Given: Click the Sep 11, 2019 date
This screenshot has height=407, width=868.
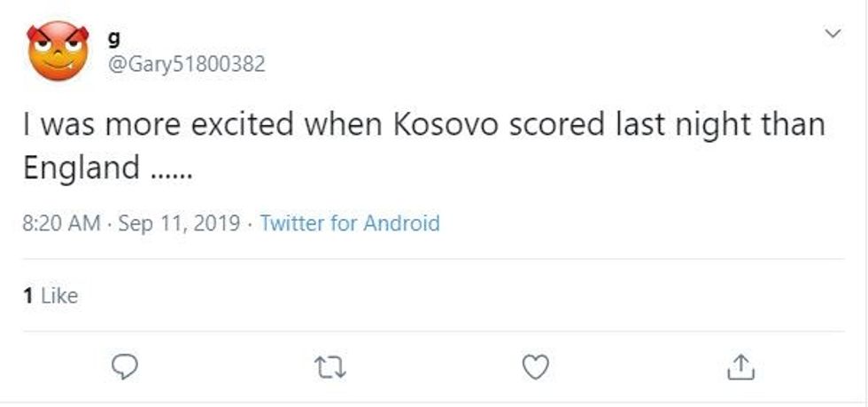Looking at the screenshot, I should [178, 223].
